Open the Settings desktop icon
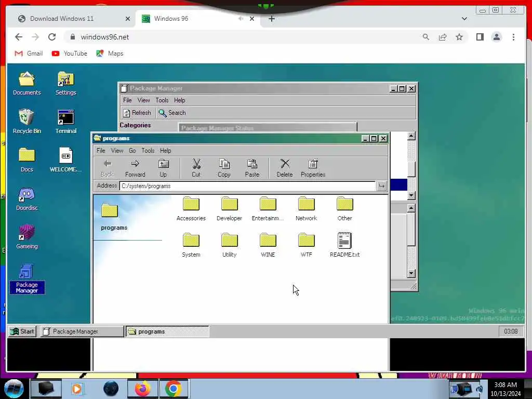The height and width of the screenshot is (399, 532). [66, 83]
